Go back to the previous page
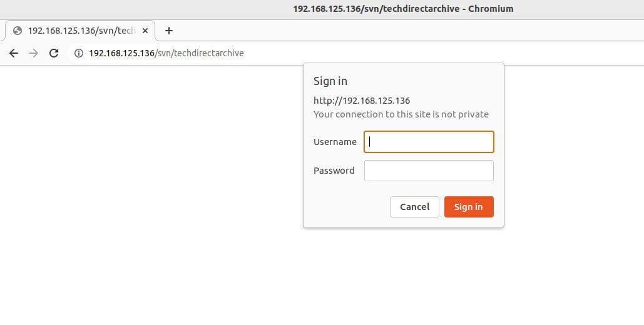 pos(14,53)
